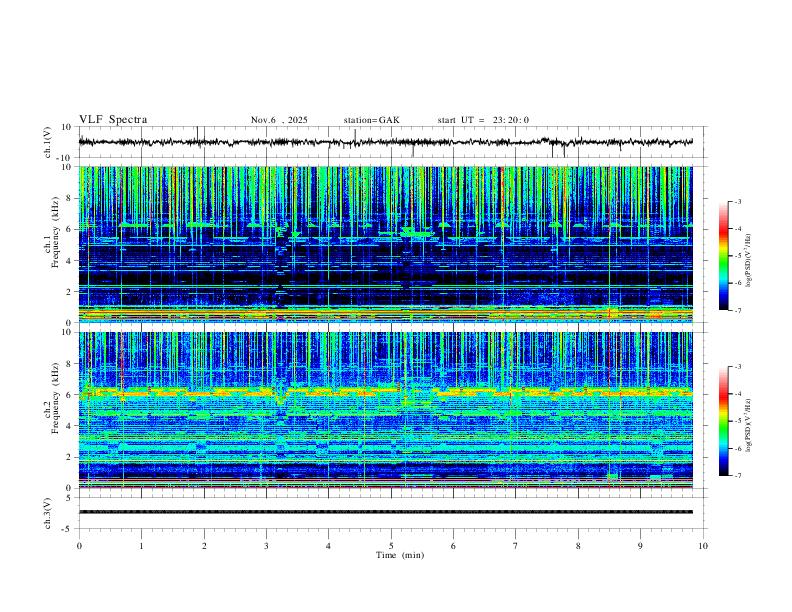Image resolution: width=792 pixels, height=612 pixels.
Task: Click time axis tick label "5"
Action: (391, 546)
